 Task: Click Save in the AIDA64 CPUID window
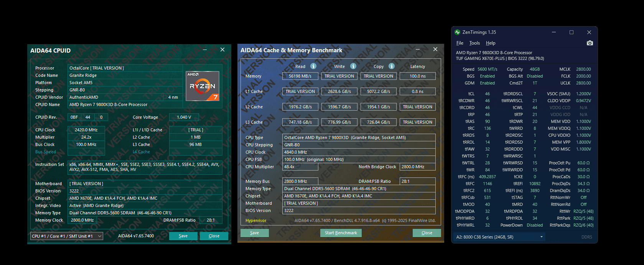point(183,236)
